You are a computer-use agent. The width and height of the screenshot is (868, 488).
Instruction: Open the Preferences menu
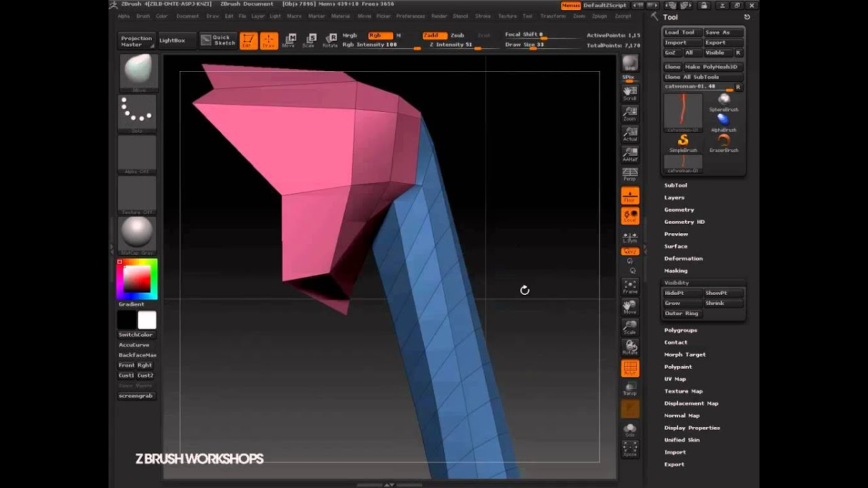(x=410, y=16)
